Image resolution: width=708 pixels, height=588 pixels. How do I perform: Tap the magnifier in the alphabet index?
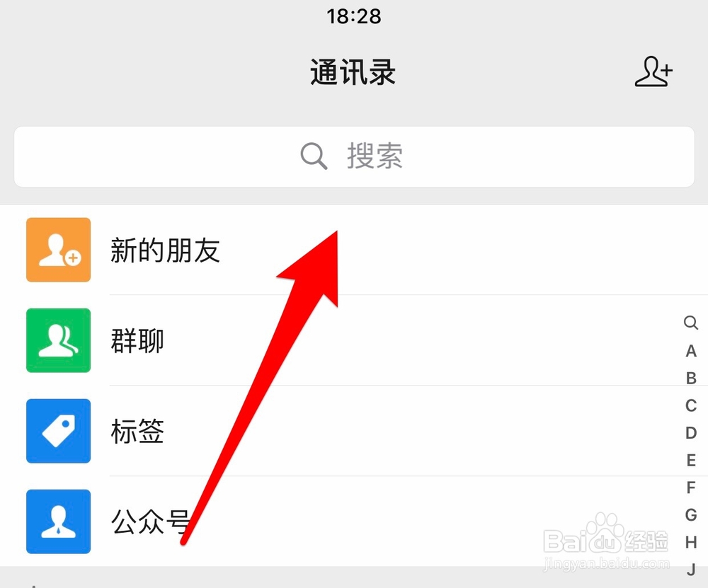click(691, 323)
